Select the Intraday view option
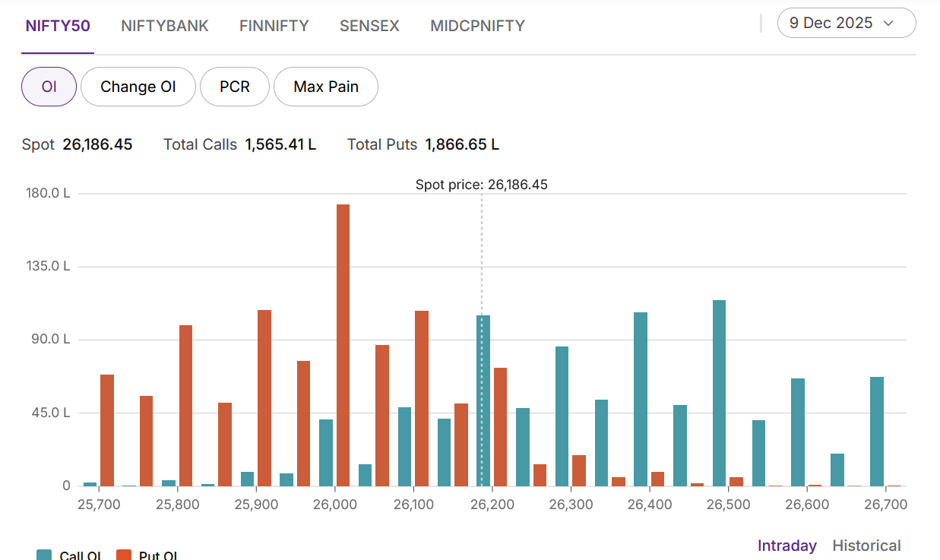This screenshot has width=940, height=560. point(787,546)
